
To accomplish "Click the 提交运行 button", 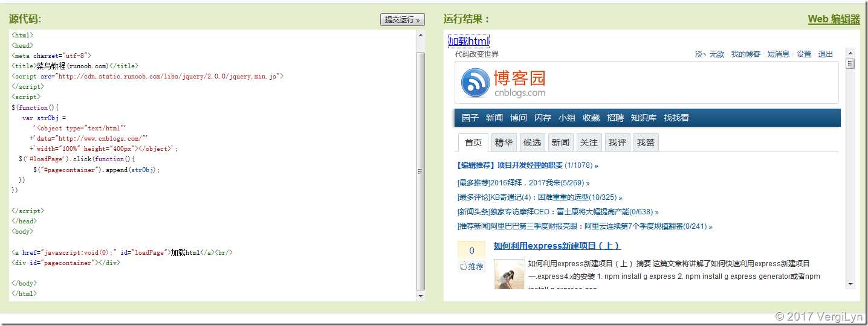I will pos(403,20).
